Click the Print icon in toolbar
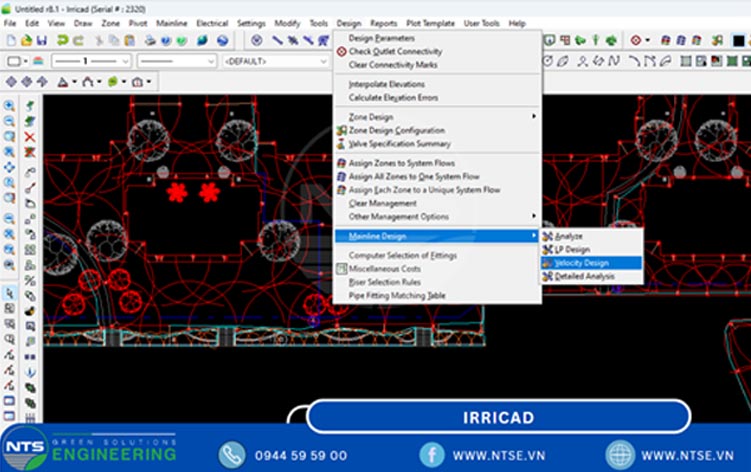 (150, 40)
